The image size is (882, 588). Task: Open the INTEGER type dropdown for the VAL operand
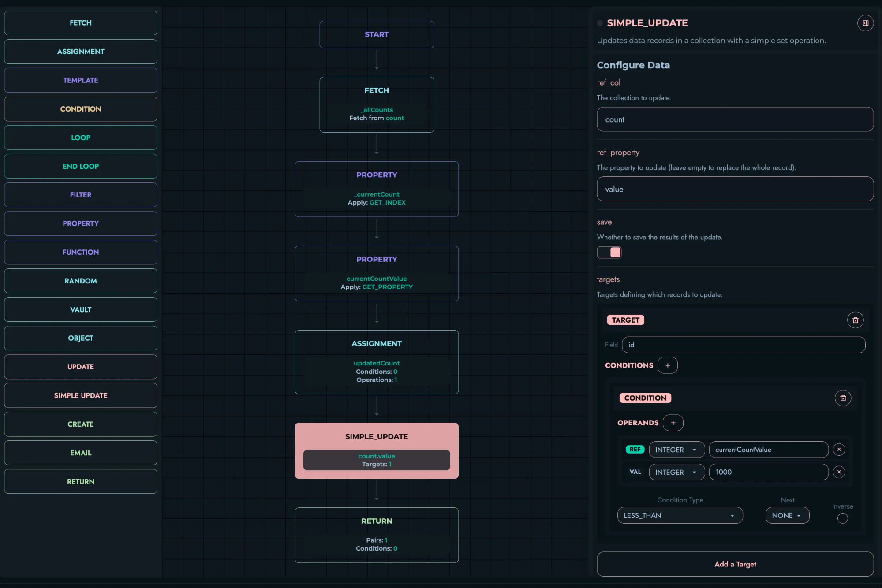pos(676,472)
